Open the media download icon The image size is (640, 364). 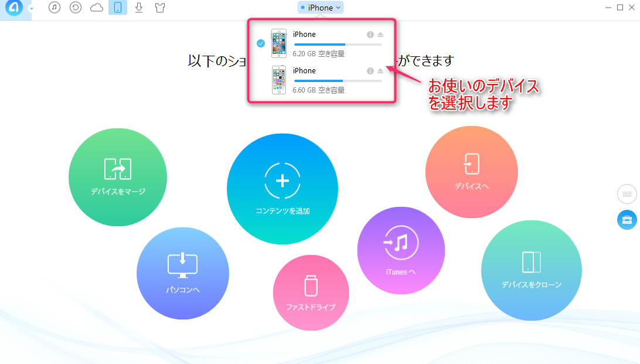tap(139, 8)
